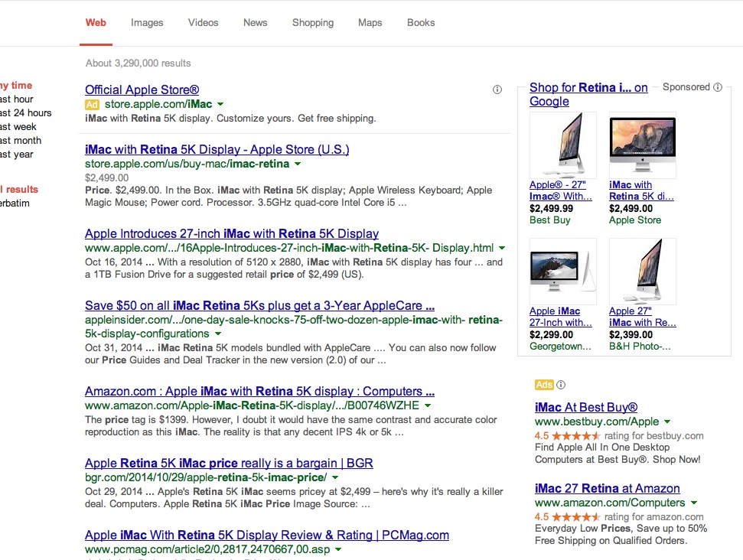Click the All results filter heading
The width and height of the screenshot is (743, 560).
click(x=19, y=190)
